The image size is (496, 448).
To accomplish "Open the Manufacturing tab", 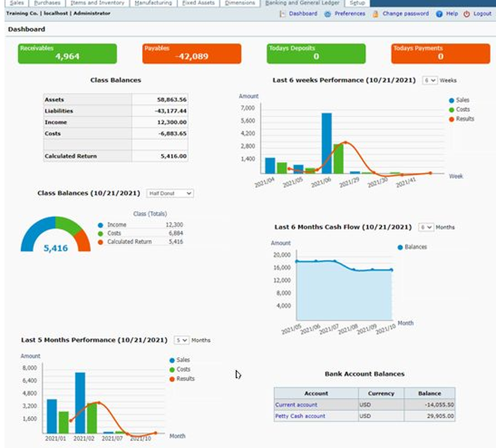I will [x=153, y=3].
